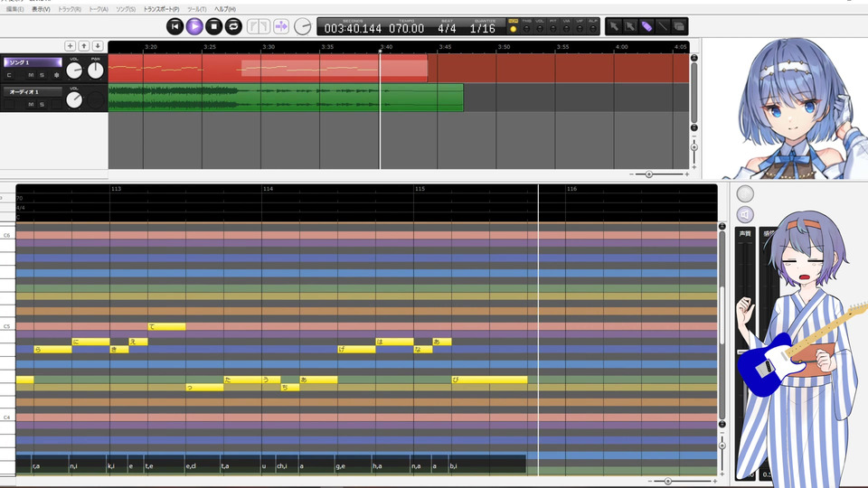The image size is (868, 488).
Task: Enable the TMG timing parameter toggle
Action: tap(526, 26)
